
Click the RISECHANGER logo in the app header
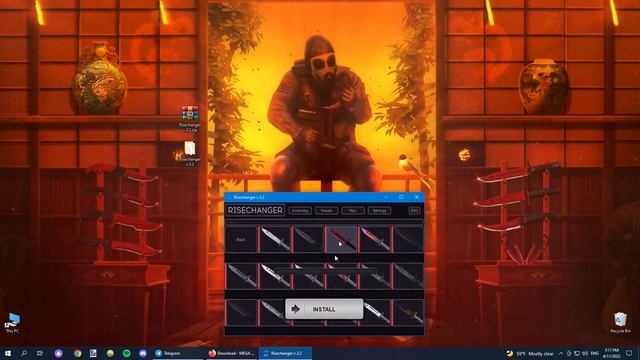pos(256,210)
